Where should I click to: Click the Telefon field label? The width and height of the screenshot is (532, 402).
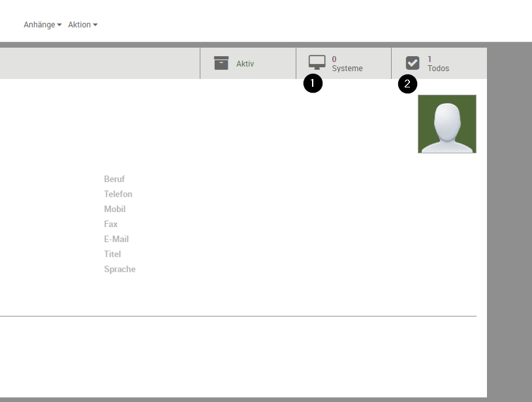pyautogui.click(x=118, y=194)
